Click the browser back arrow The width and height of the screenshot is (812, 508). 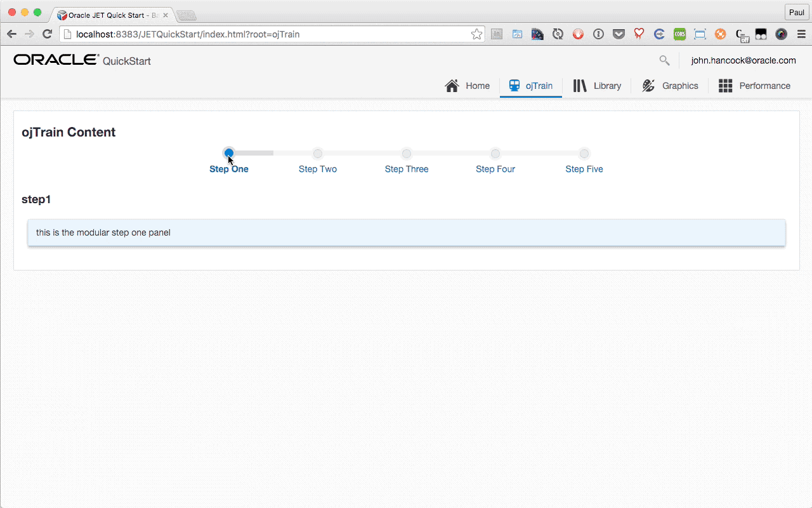click(11, 34)
